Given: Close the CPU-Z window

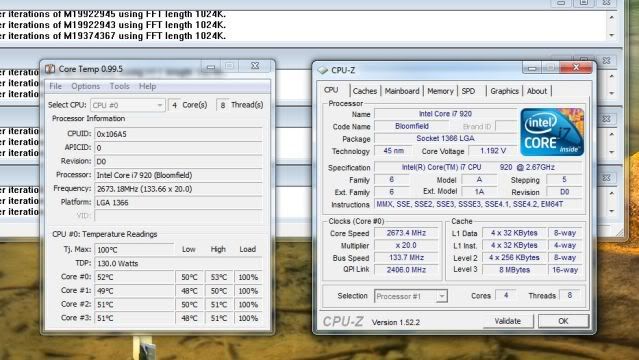Looking at the screenshot, I should pos(576,67).
